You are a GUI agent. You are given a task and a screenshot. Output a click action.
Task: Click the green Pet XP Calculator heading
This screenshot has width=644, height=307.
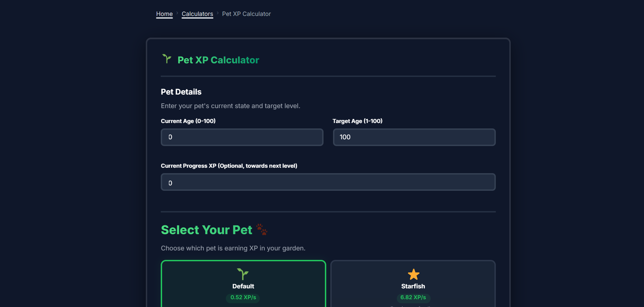[218, 60]
